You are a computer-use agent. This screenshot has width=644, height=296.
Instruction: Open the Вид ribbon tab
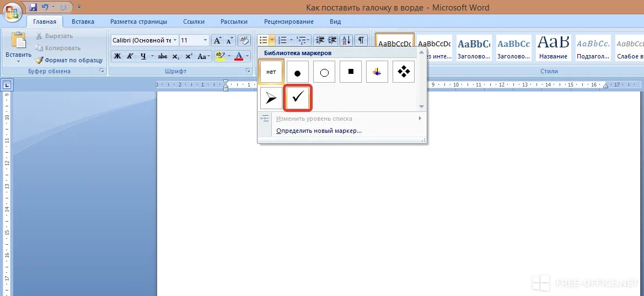[335, 21]
